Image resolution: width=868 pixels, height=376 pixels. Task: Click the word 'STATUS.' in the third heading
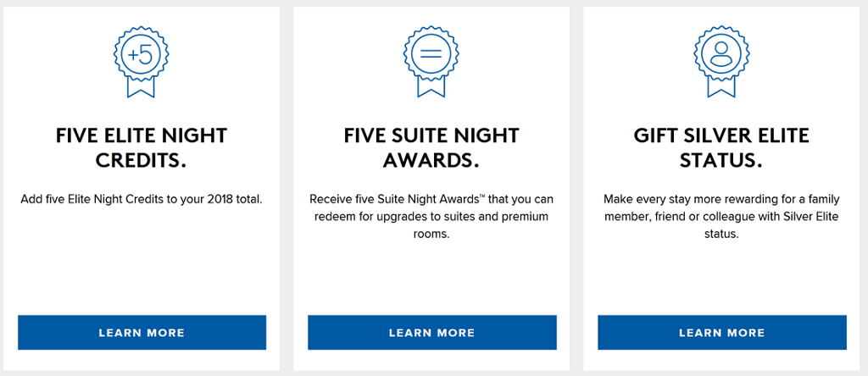click(721, 160)
